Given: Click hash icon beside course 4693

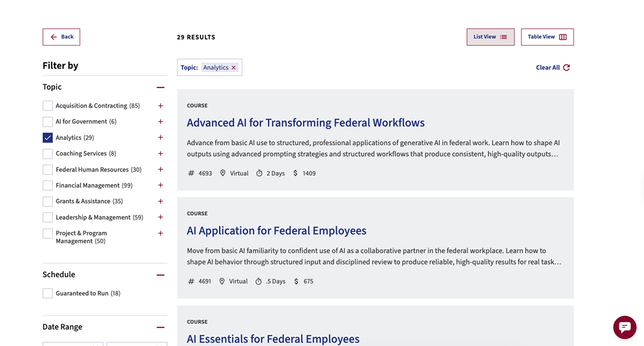Looking at the screenshot, I should point(192,174).
